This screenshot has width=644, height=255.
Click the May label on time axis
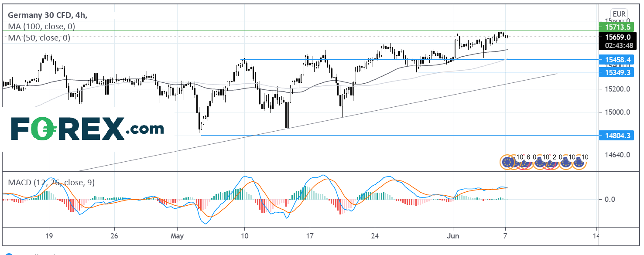click(177, 235)
